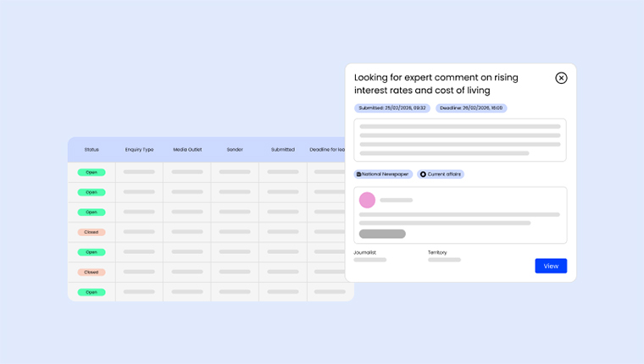This screenshot has width=644, height=364.
Task: Select the Closed badge in fourth table row
Action: click(92, 232)
